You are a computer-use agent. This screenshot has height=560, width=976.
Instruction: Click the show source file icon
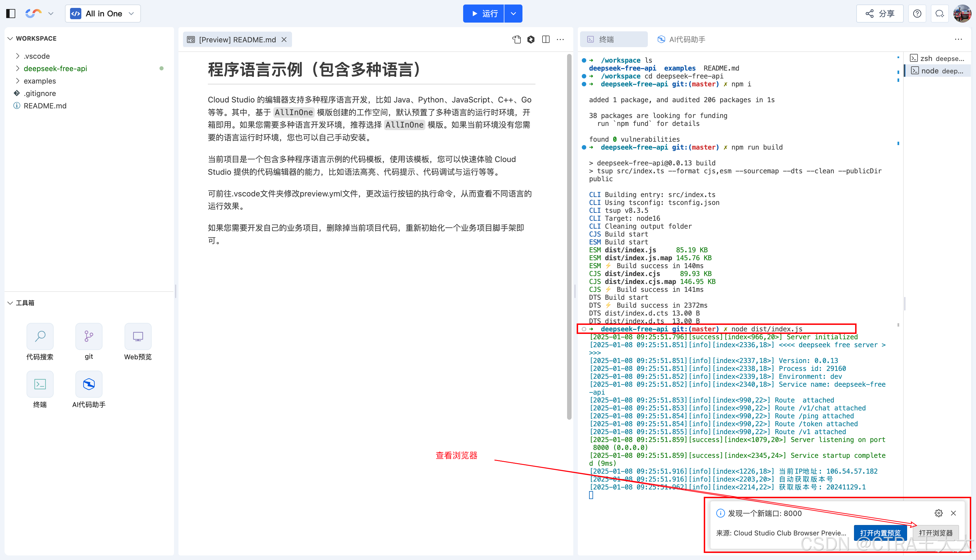[516, 39]
